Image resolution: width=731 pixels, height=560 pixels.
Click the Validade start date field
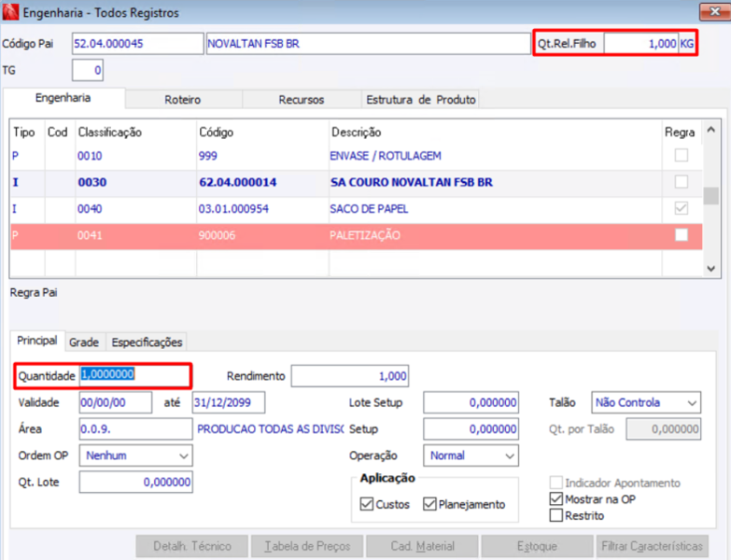[x=116, y=402]
